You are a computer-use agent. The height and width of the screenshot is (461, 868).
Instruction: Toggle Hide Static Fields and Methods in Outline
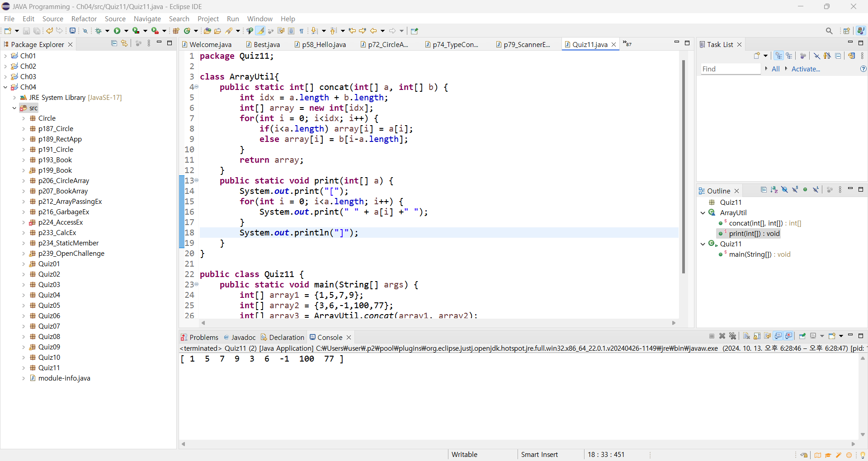pyautogui.click(x=795, y=190)
